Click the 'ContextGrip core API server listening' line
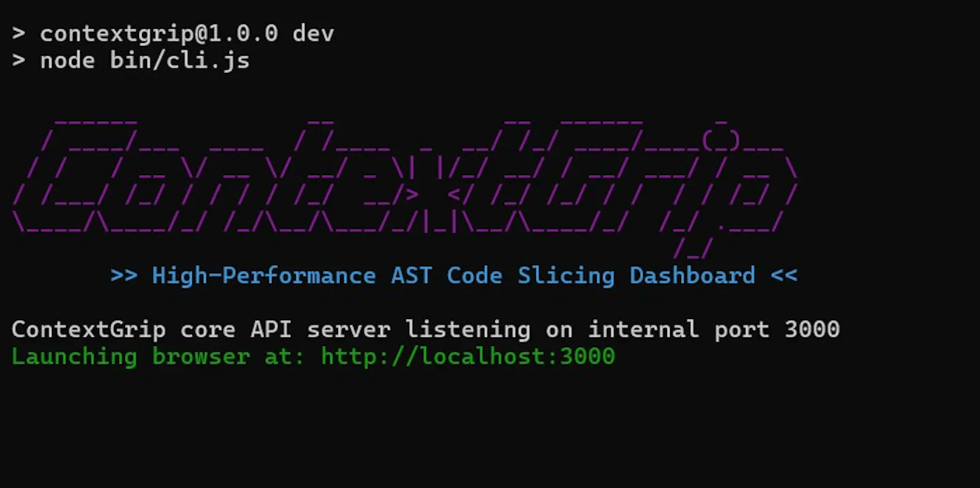Screen dimensions: 980x488 pyautogui.click(x=426, y=329)
